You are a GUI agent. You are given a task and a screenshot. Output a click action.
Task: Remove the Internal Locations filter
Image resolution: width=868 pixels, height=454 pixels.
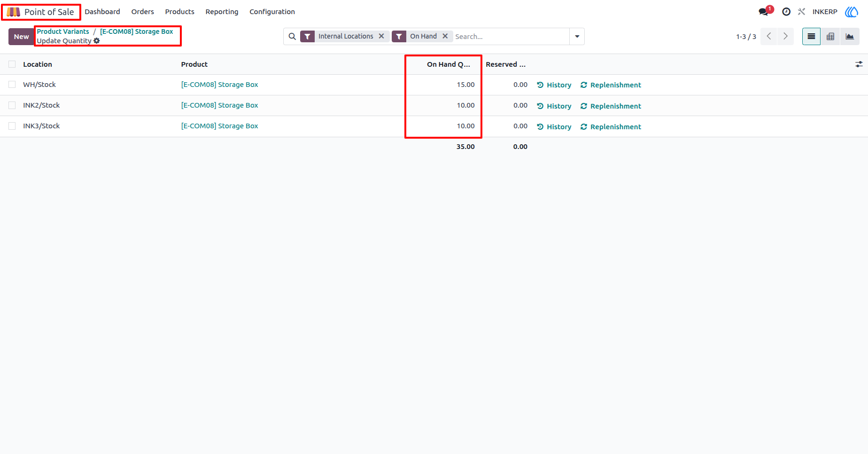pos(381,36)
